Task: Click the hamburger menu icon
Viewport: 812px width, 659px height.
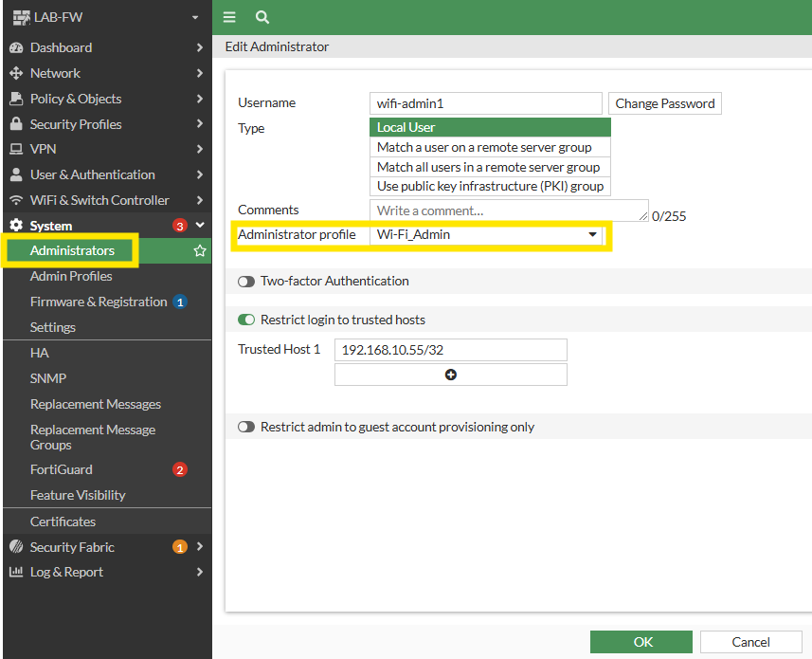Action: (229, 17)
